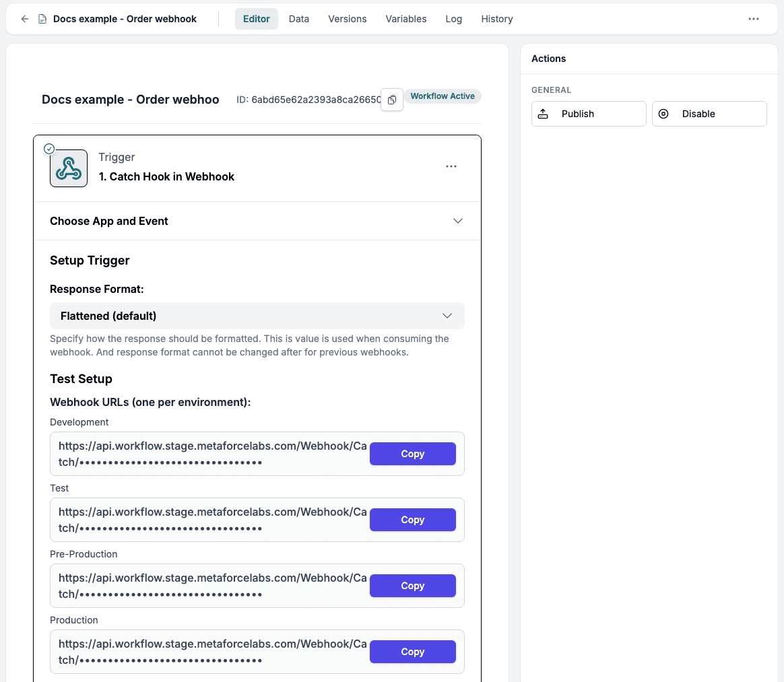Click the green check status icon

[49, 148]
